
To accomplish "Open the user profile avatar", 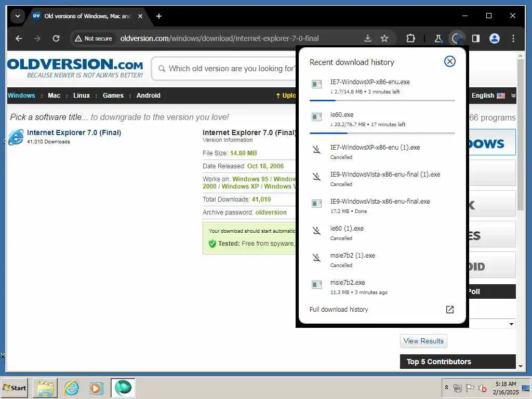I will (495, 38).
